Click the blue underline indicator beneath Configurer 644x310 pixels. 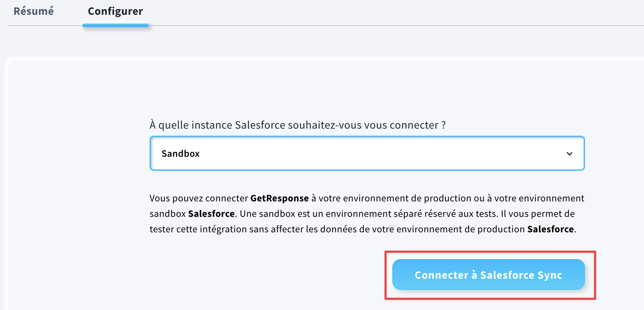116,25
